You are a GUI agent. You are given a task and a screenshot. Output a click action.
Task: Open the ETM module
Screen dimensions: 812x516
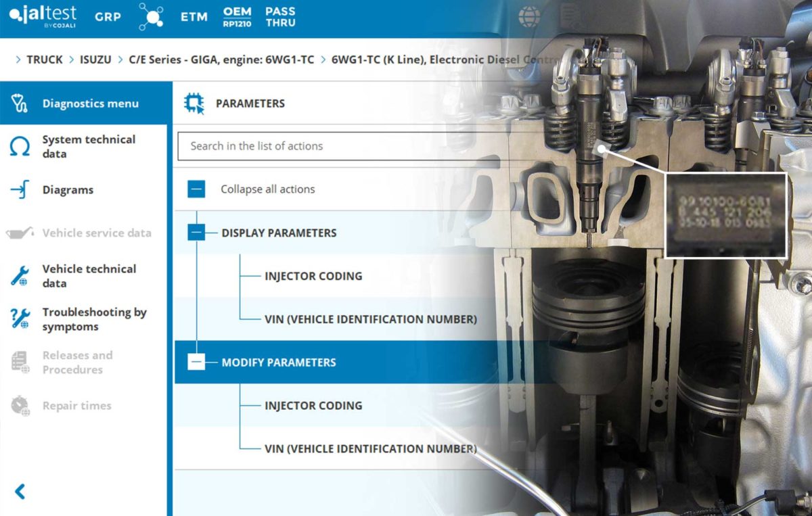pos(194,17)
